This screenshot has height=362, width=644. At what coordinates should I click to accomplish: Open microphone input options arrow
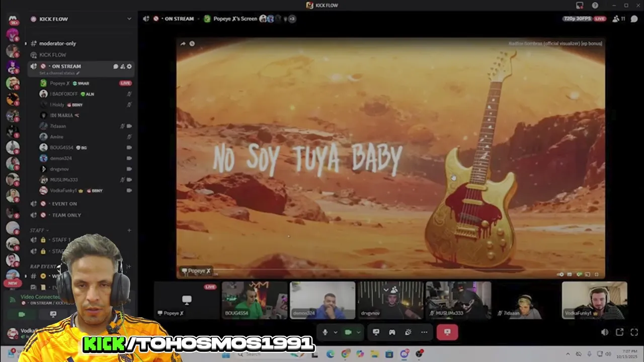click(x=335, y=332)
